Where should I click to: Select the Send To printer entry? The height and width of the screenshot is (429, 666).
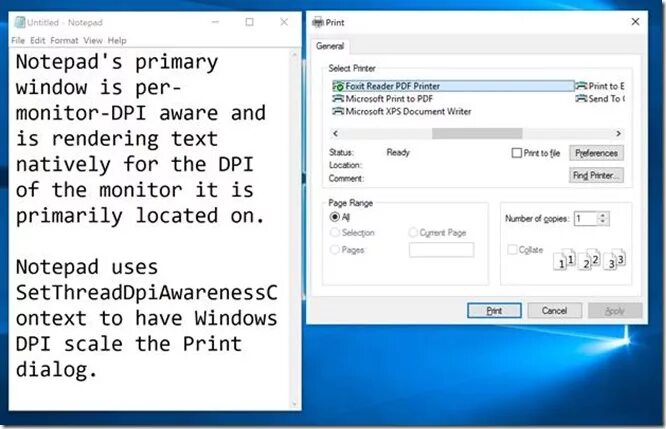point(600,99)
